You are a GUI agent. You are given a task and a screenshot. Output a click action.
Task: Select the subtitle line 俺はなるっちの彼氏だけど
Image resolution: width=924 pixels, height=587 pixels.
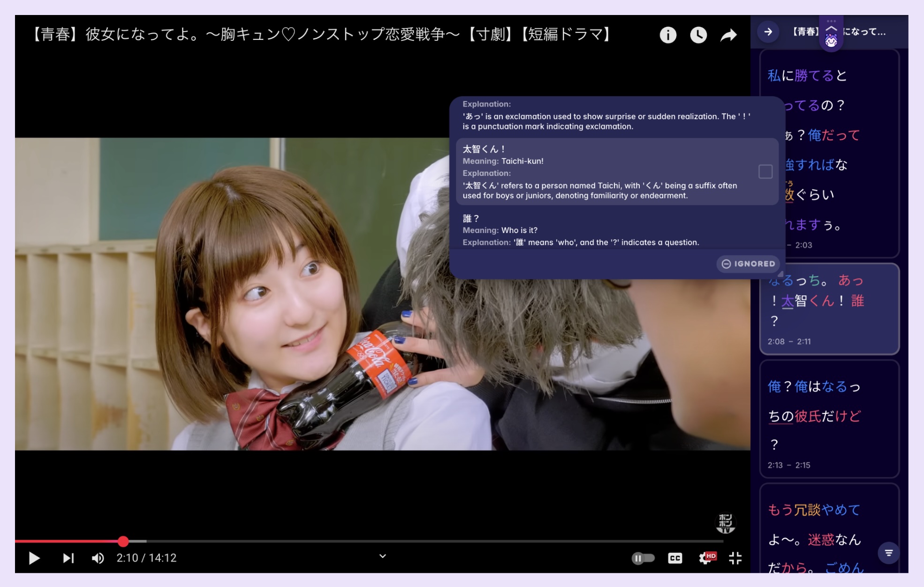(x=829, y=415)
